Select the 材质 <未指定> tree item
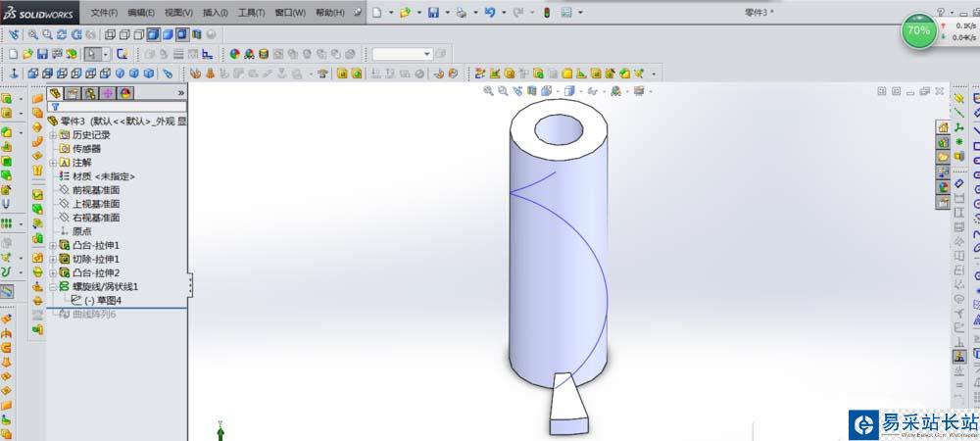Image resolution: width=980 pixels, height=441 pixels. point(104,176)
